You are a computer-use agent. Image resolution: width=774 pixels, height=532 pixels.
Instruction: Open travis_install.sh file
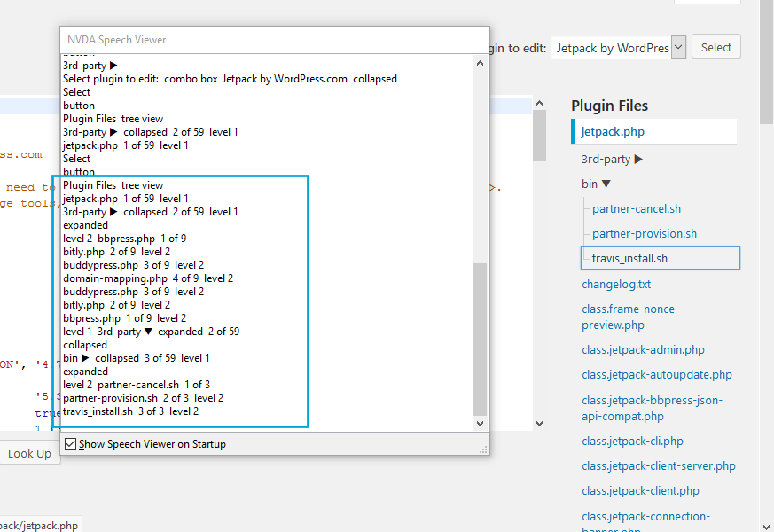[x=629, y=259]
